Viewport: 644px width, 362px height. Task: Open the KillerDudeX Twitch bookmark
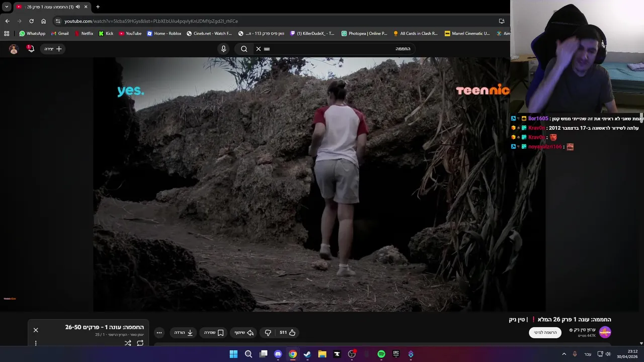click(x=312, y=34)
